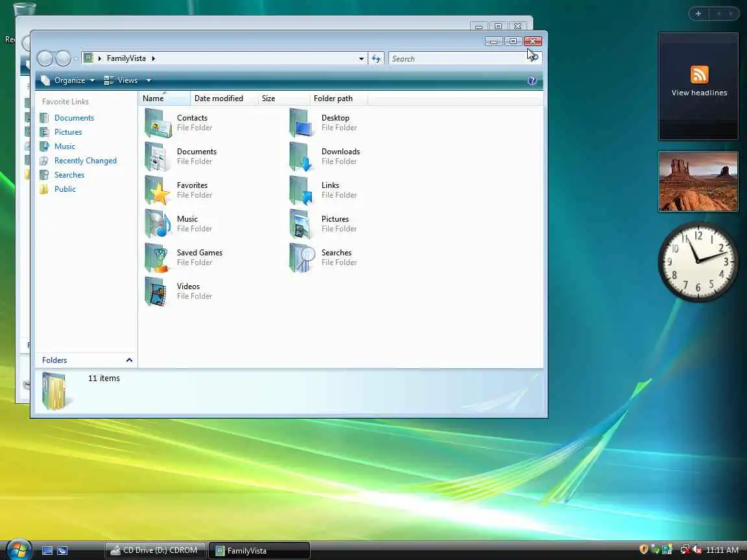
Task: Select the Favorites star folder icon
Action: (x=158, y=191)
